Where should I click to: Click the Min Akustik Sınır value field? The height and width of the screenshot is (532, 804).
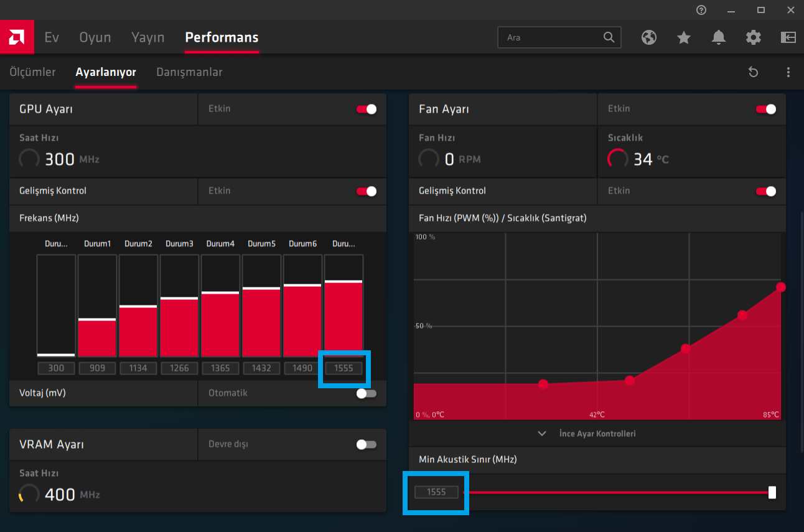pyautogui.click(x=436, y=492)
